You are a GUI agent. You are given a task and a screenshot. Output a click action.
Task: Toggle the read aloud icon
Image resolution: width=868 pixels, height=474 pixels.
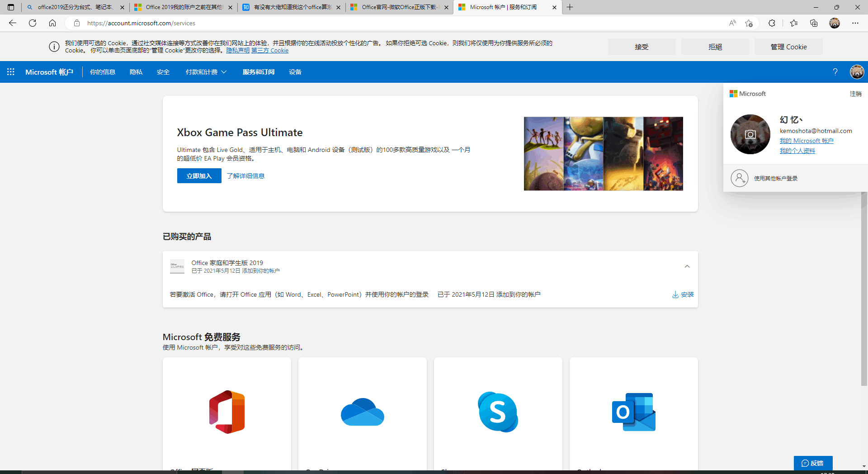pos(732,23)
